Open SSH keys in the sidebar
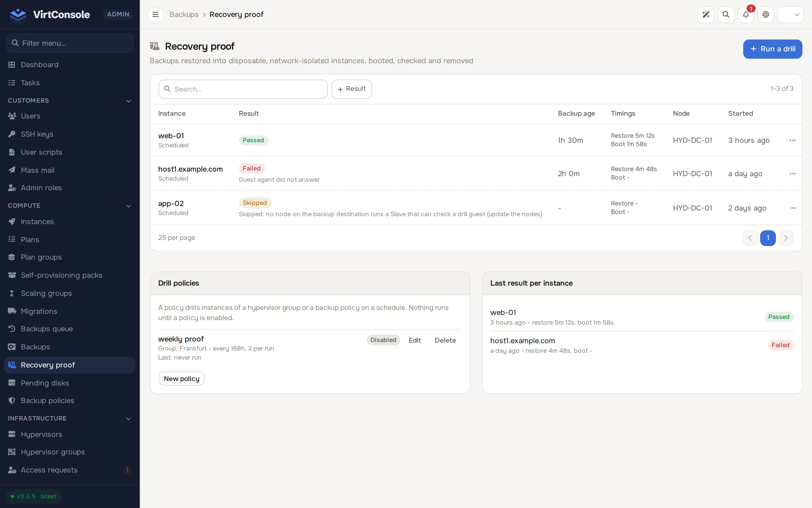 coord(70,134)
